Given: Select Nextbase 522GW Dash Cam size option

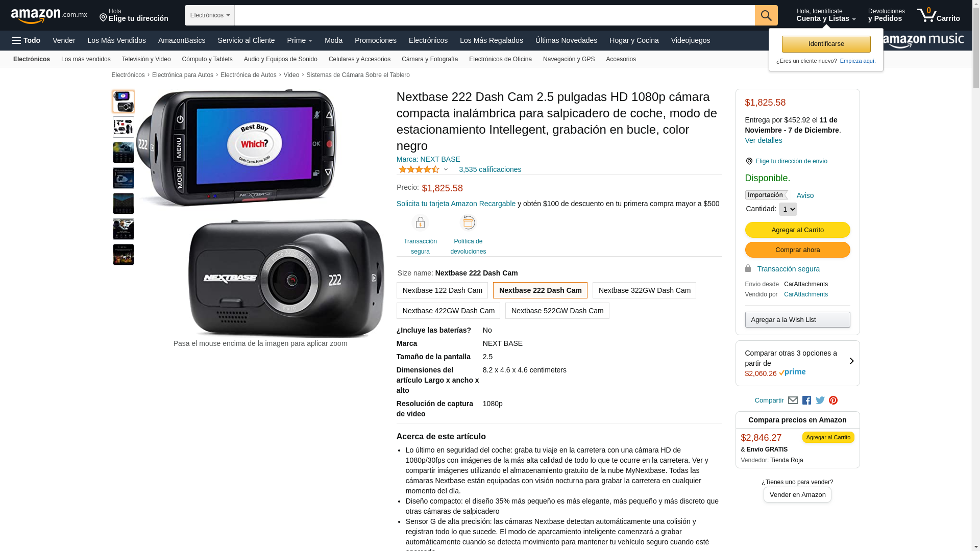Looking at the screenshot, I should click(x=557, y=311).
